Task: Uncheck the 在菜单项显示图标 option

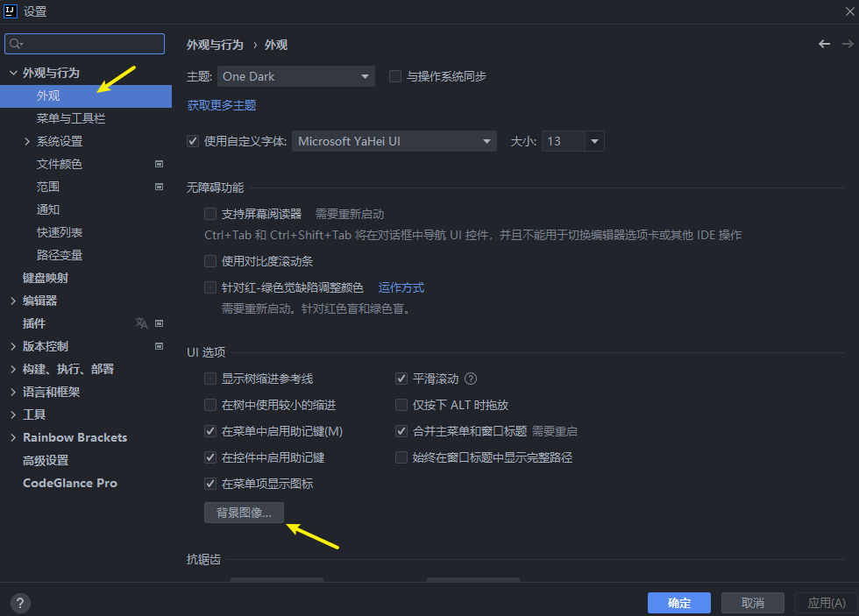Action: click(x=210, y=484)
